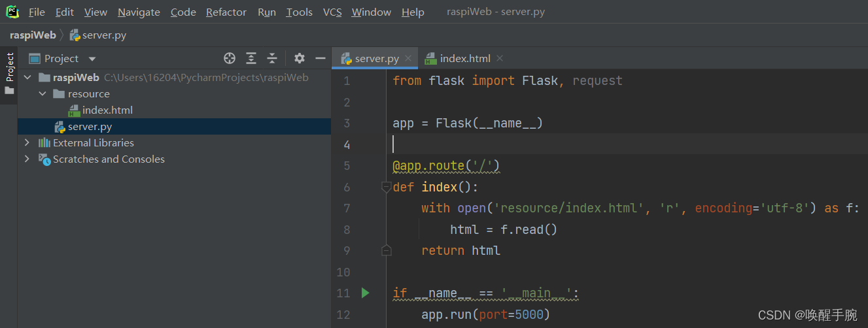The height and width of the screenshot is (328, 868).
Task: Open the Window menu
Action: 372,12
